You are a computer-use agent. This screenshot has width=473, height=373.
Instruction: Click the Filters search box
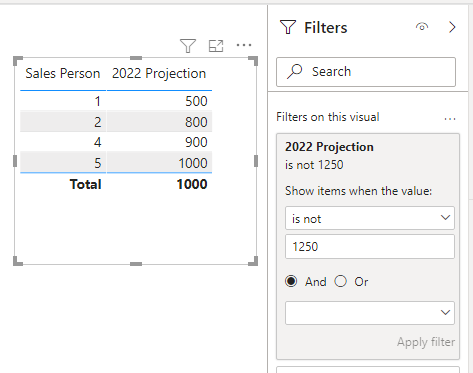[366, 72]
